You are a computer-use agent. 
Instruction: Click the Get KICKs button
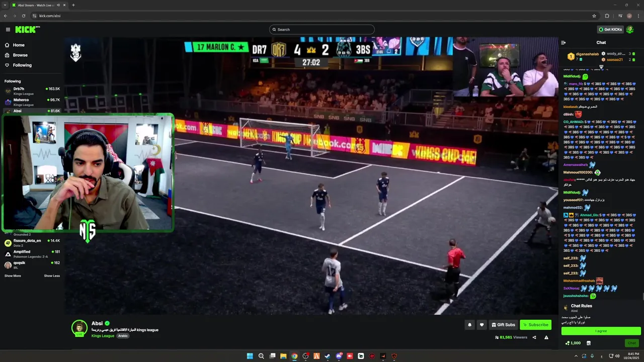(610, 30)
